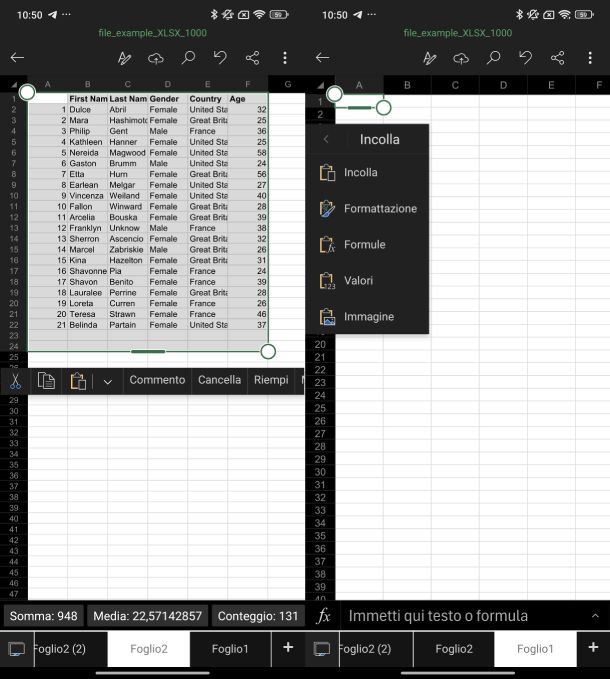Viewport: 610px width, 679px height.
Task: Switch to Foglio1 tab on left screen
Action: coord(230,649)
